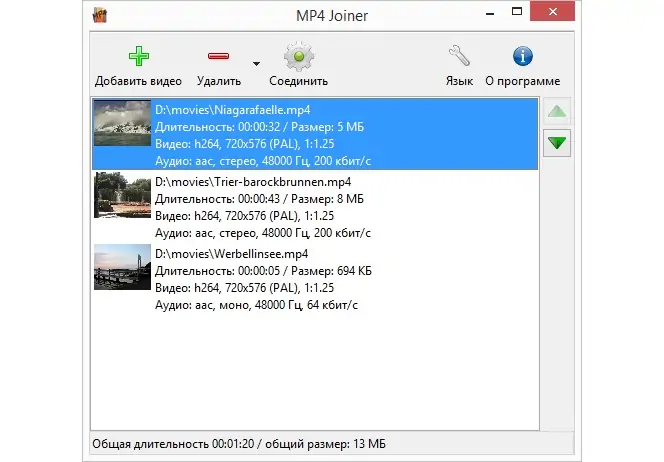Click the audio line of the Trier-barockbrunnen entry

coord(263,233)
